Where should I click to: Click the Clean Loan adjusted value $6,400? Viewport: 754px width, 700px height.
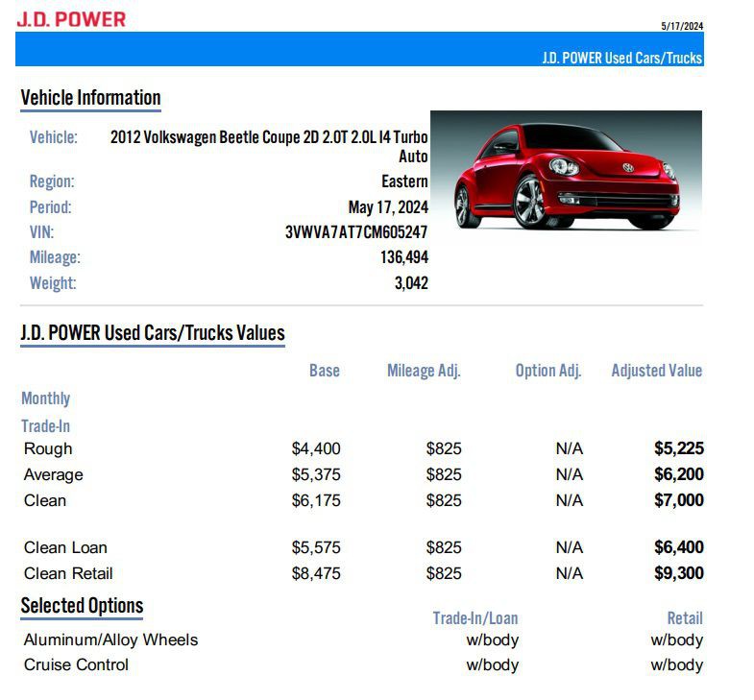tap(678, 546)
